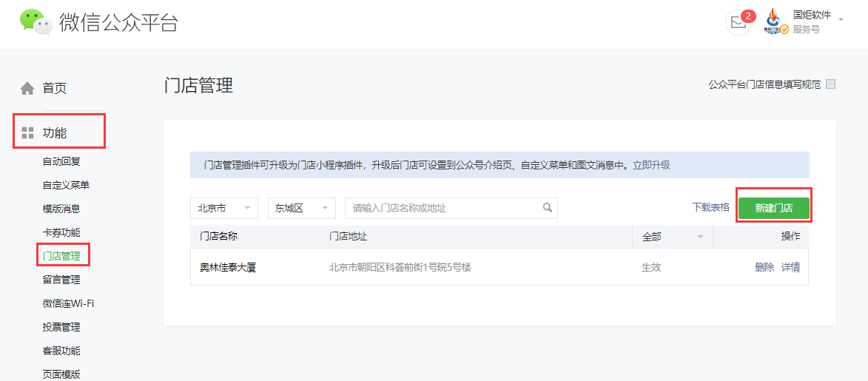Open the 全部 status filter dropdown
The width and height of the screenshot is (868, 381).
tap(673, 237)
